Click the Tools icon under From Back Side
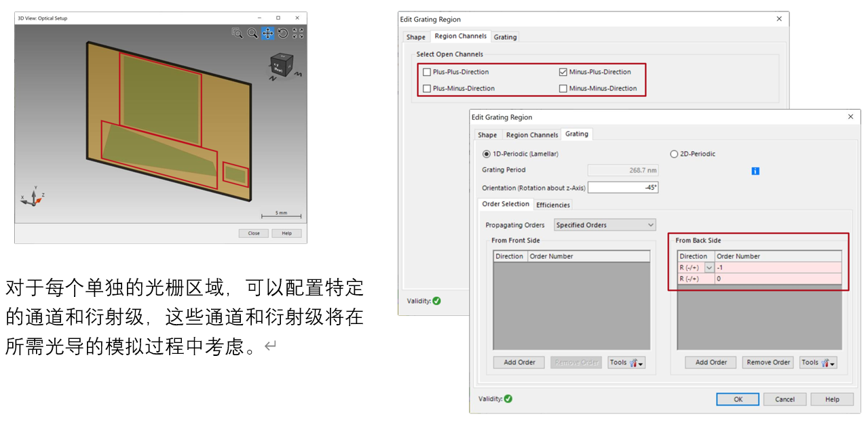This screenshot has height=423, width=868. (x=818, y=363)
